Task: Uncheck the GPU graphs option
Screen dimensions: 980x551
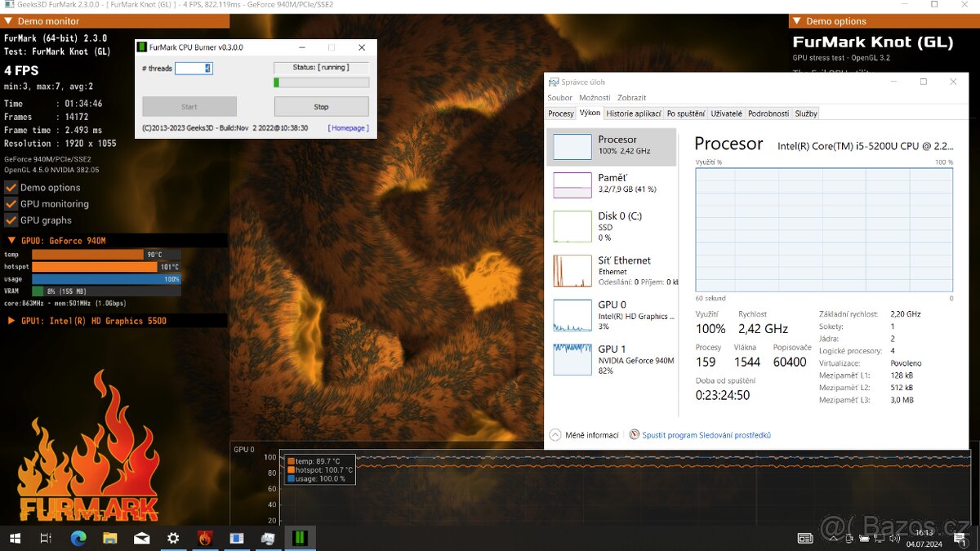Action: [12, 220]
